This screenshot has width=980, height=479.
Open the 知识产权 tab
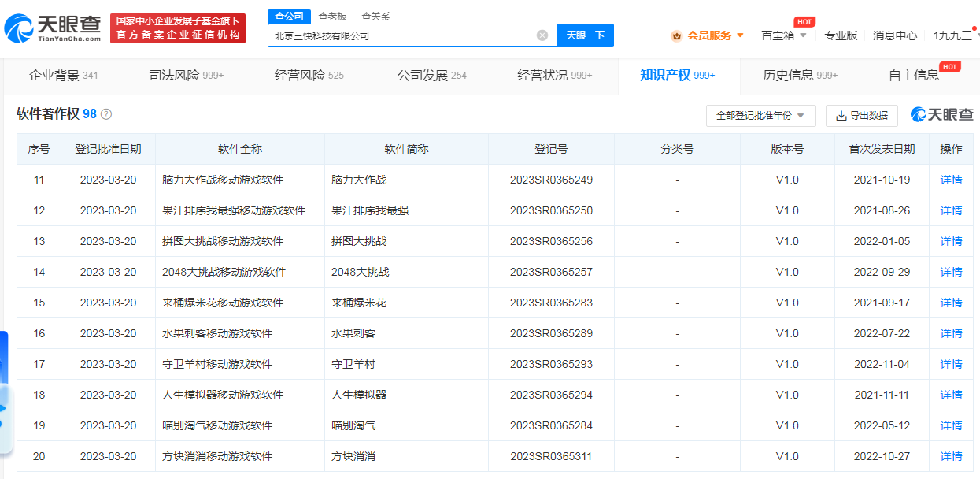click(678, 76)
